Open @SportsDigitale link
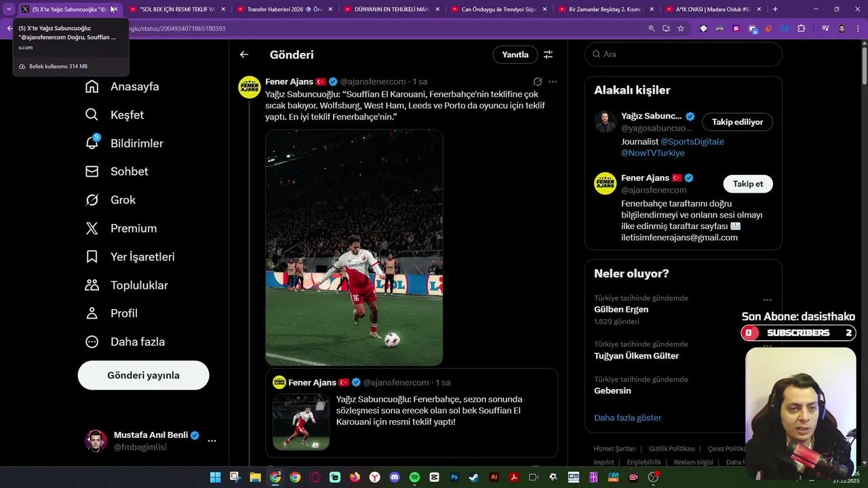The image size is (868, 488). [692, 142]
